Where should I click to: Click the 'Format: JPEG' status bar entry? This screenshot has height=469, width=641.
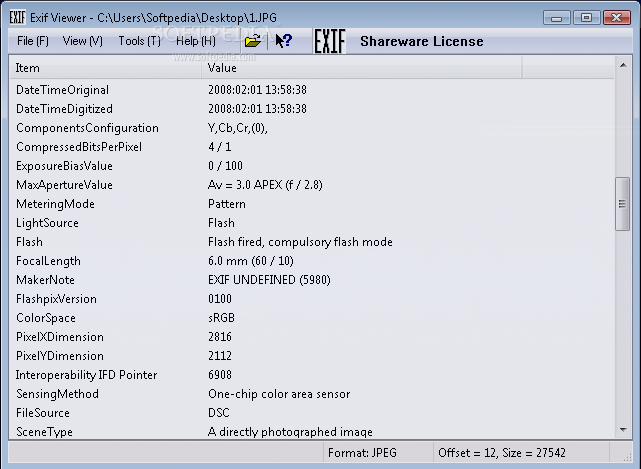click(362, 453)
